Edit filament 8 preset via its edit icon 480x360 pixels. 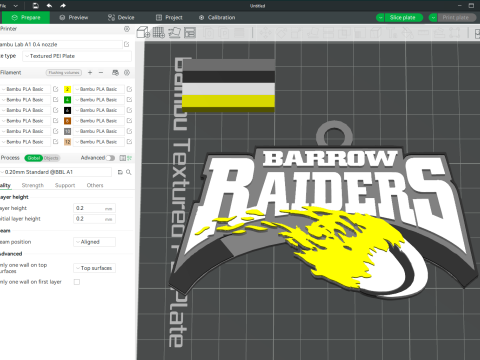pyautogui.click(x=129, y=121)
